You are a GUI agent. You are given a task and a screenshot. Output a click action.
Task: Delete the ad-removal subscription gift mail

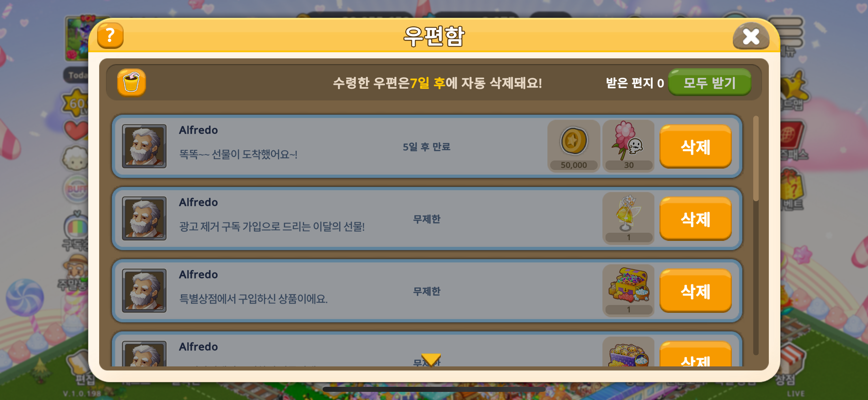click(x=695, y=218)
